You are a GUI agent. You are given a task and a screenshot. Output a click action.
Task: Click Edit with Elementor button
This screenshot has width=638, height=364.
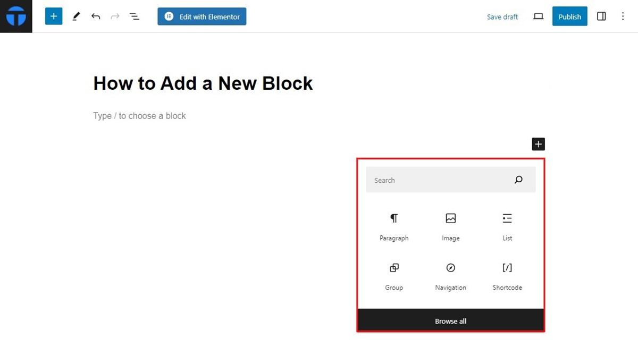[202, 16]
